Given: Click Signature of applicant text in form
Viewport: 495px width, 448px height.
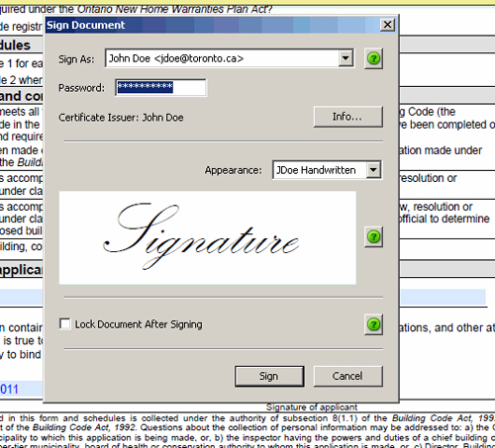Looking at the screenshot, I should pyautogui.click(x=312, y=407).
